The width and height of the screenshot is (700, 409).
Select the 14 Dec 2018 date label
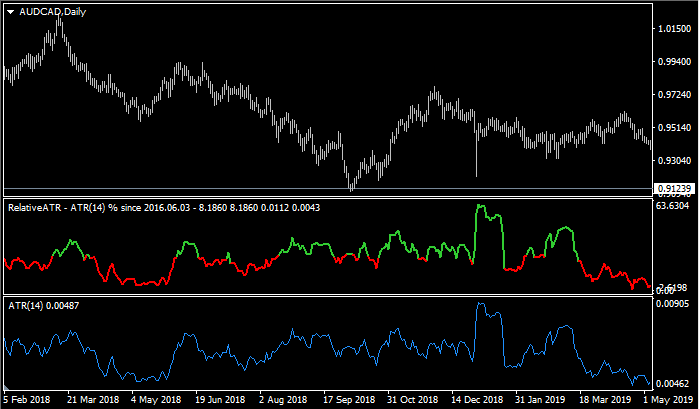coord(475,400)
